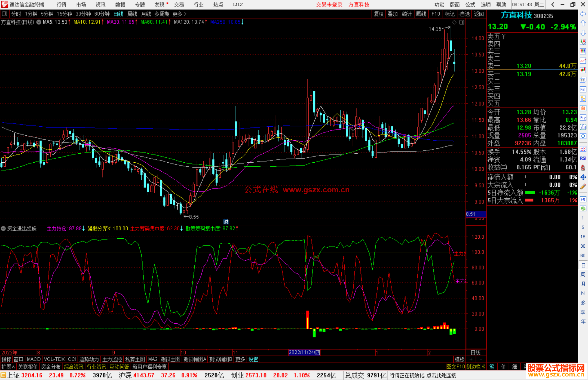Click the back arrow icon in the right sidebar

[583, 14]
